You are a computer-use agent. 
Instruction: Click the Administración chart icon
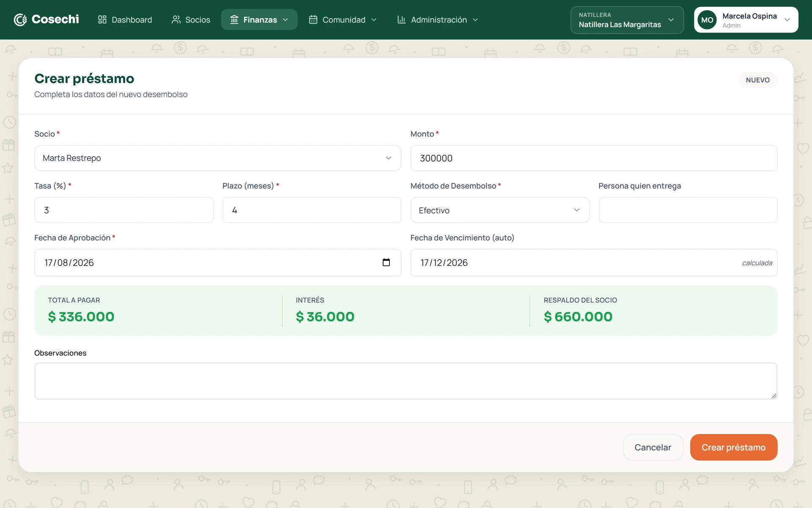click(x=401, y=19)
